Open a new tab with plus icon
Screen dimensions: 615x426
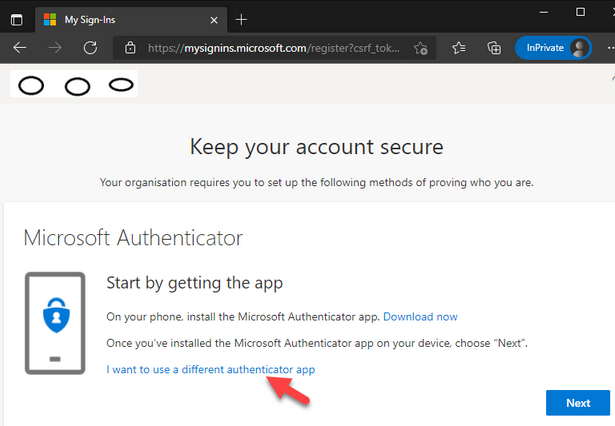pyautogui.click(x=241, y=19)
